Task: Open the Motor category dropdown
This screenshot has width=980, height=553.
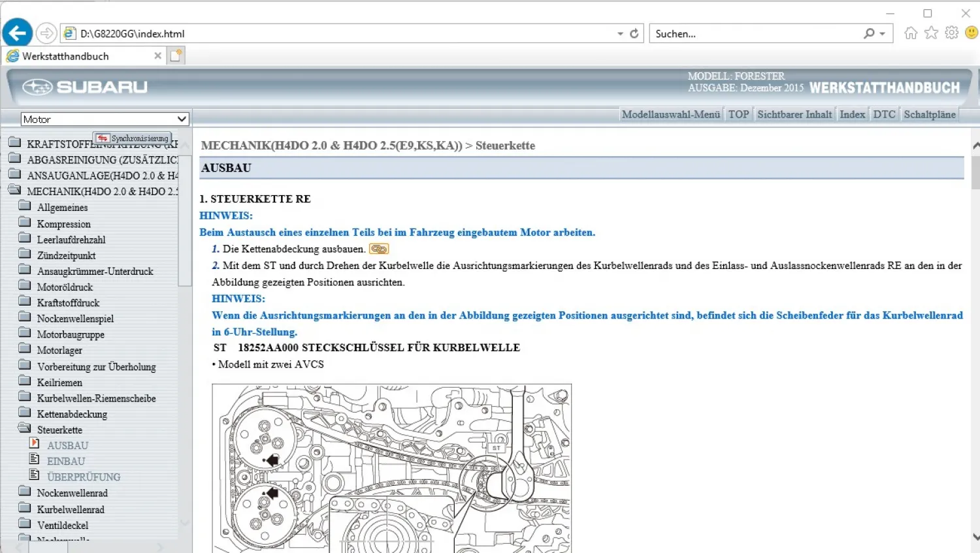Action: point(182,119)
